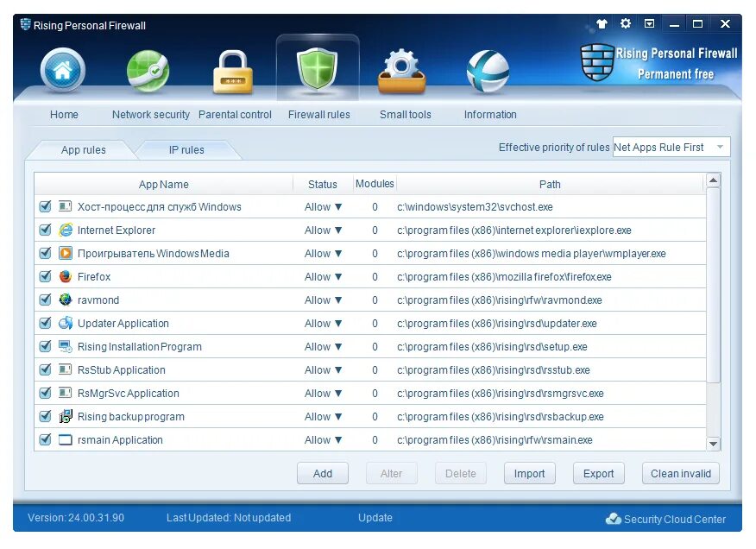Click the Updater Application row icon
The width and height of the screenshot is (756, 549).
click(x=65, y=323)
